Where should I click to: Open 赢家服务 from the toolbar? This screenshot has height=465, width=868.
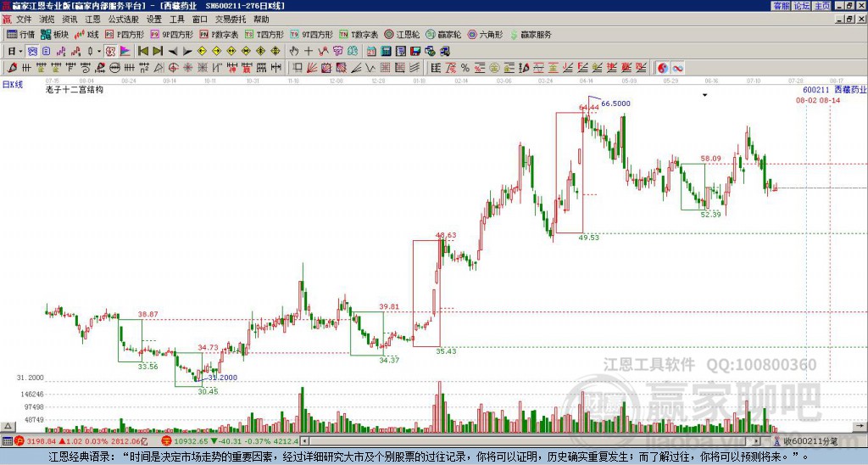coord(531,34)
